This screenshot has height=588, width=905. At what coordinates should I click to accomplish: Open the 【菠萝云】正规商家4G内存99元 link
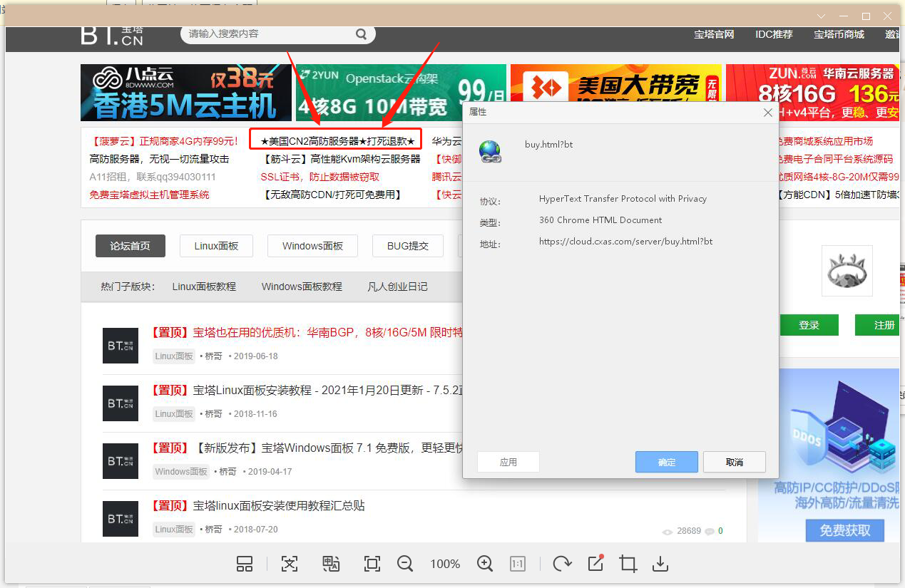coord(164,141)
